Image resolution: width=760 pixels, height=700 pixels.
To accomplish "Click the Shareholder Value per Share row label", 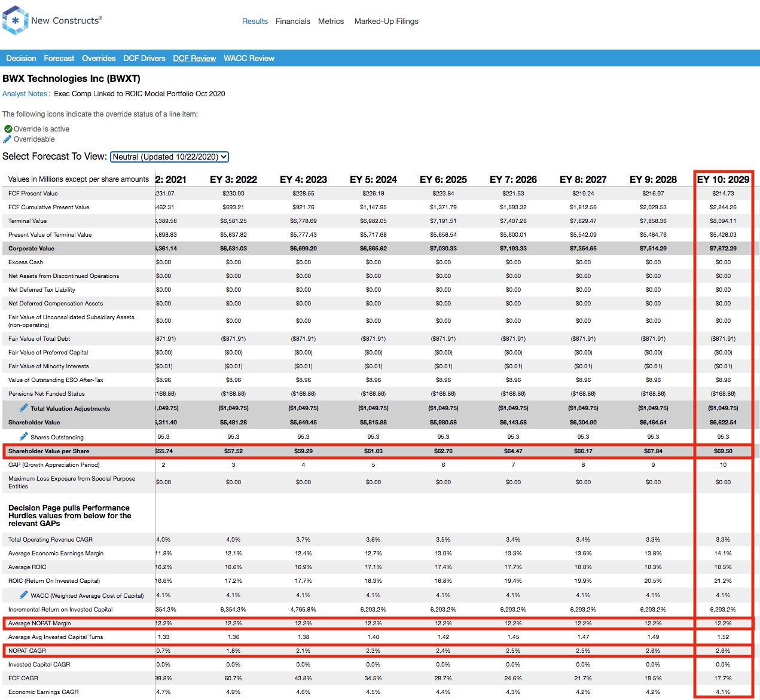I will point(48,451).
